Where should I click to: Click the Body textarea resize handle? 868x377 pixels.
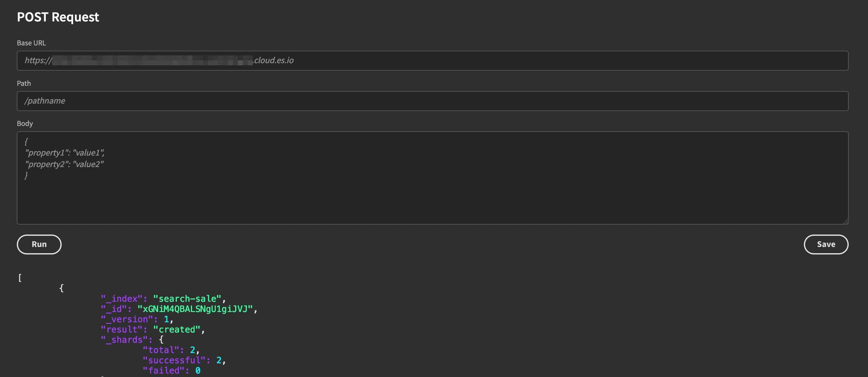coord(845,221)
